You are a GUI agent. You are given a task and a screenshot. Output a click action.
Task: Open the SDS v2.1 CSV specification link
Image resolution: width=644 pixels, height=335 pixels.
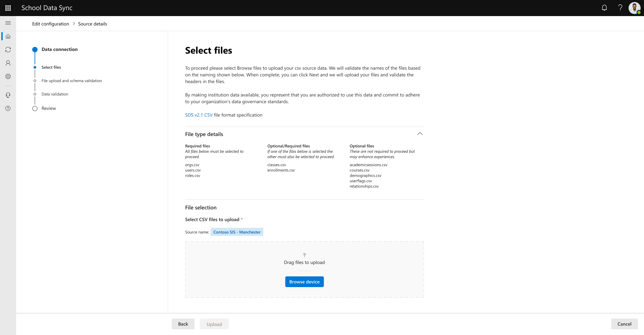pos(199,115)
